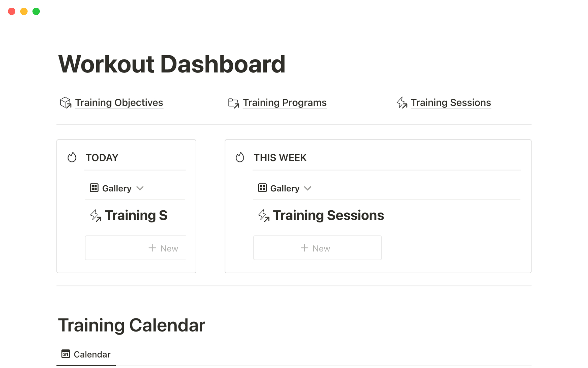588x368 pixels.
Task: Click the Training Programs folder icon
Action: (x=233, y=103)
